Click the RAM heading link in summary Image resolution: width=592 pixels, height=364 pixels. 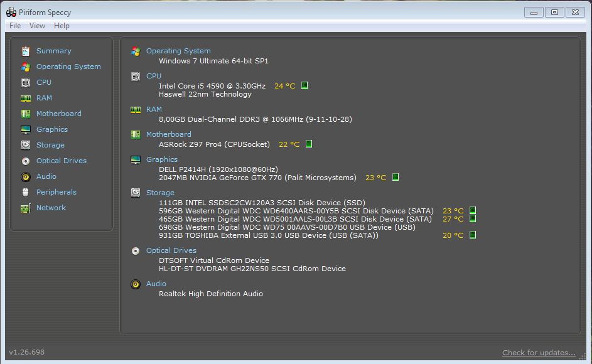[x=154, y=109]
